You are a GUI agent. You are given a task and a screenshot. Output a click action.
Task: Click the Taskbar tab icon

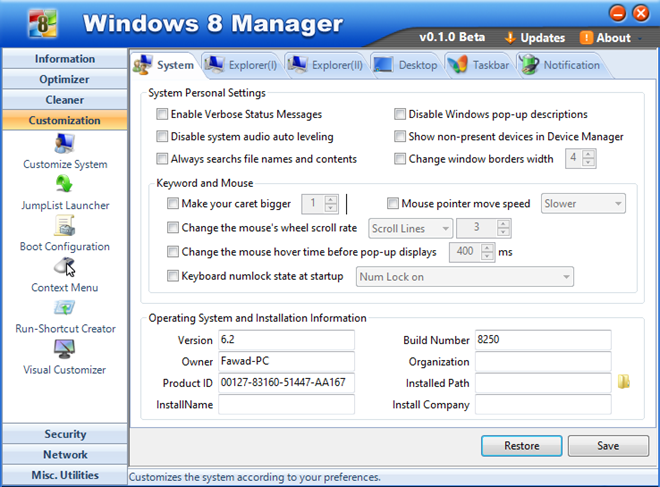pyautogui.click(x=457, y=65)
